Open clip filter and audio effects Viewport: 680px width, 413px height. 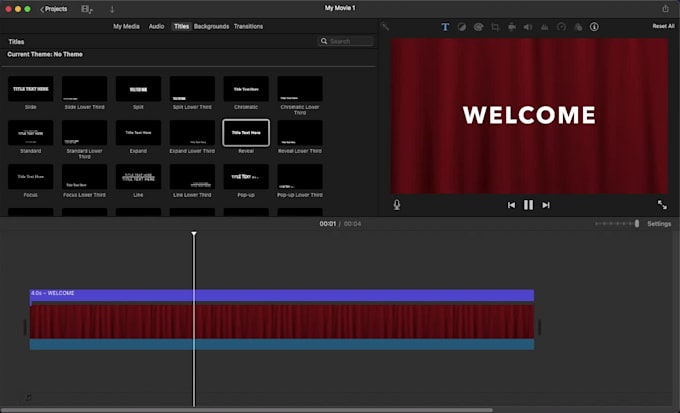pyautogui.click(x=578, y=27)
